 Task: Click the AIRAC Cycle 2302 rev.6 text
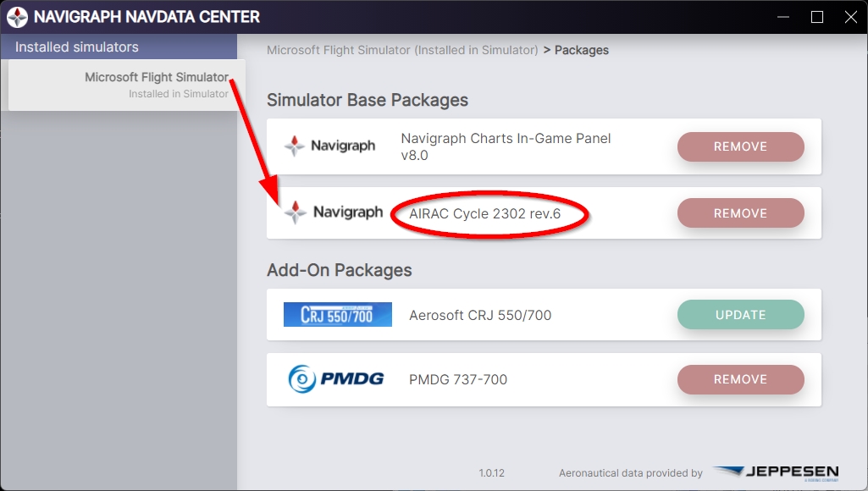[x=485, y=213]
